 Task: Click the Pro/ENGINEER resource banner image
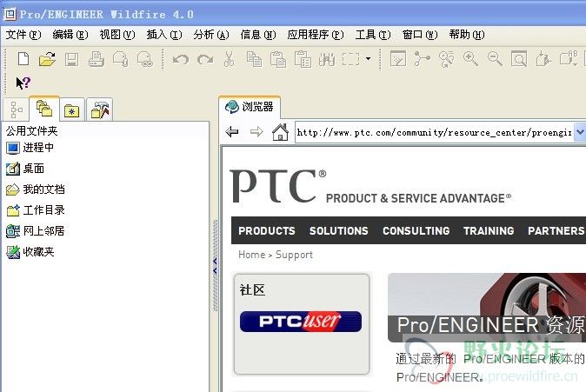tap(487, 307)
